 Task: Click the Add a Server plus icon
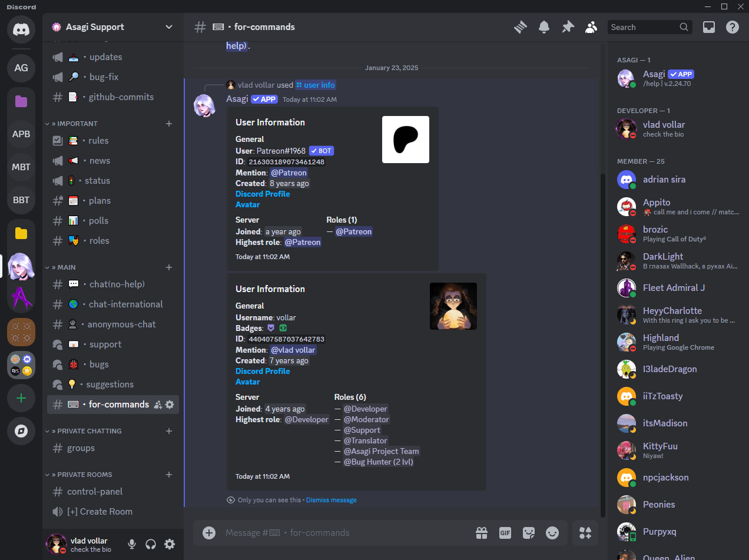[x=21, y=399]
